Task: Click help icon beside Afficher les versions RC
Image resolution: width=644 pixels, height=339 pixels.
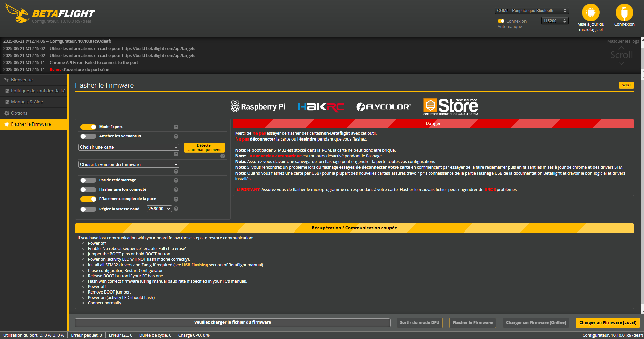Action: pyautogui.click(x=176, y=136)
